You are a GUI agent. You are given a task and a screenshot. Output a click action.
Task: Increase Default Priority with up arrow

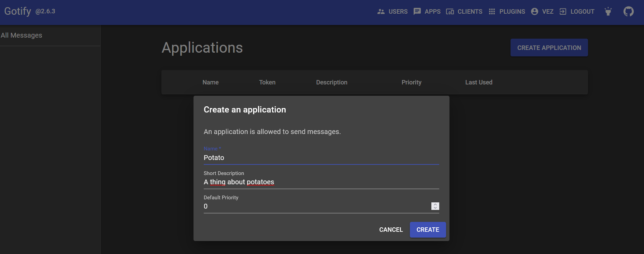tap(435, 204)
